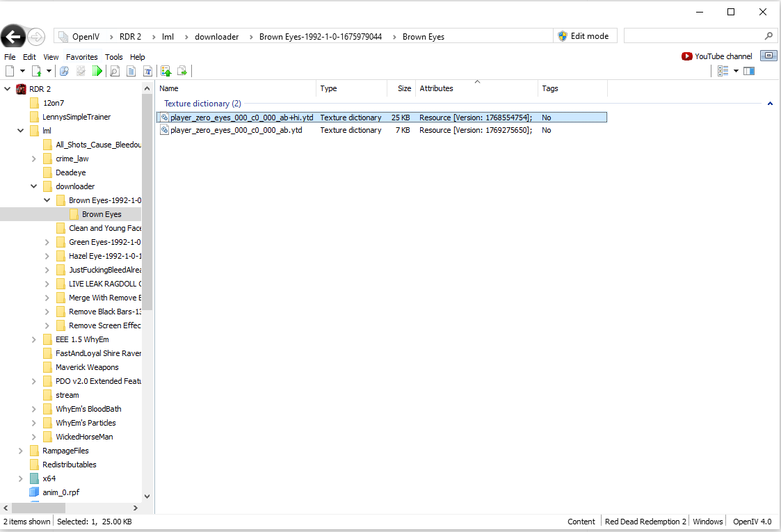Screen dimensions: 781x532
Task: Toggle Edit mode on
Action: pyautogui.click(x=583, y=36)
